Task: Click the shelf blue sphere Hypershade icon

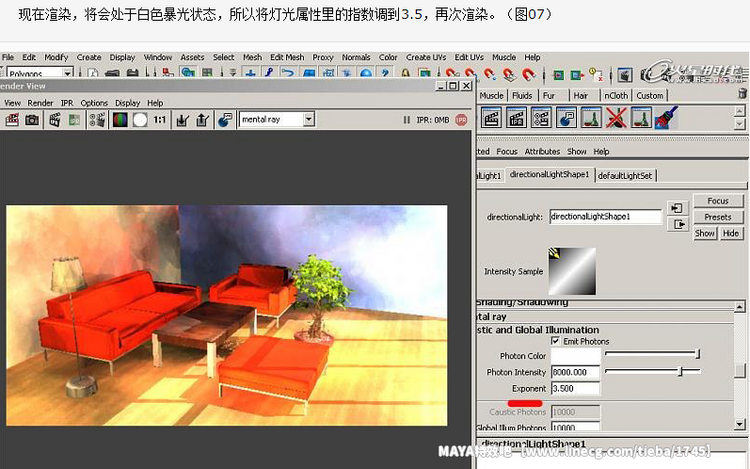Action: tap(566, 118)
